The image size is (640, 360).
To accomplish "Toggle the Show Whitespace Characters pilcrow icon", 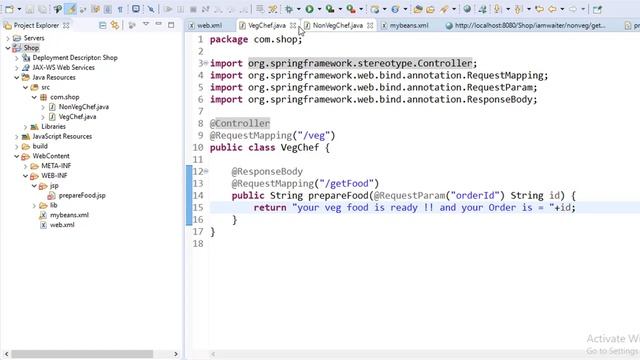I will (120, 9).
